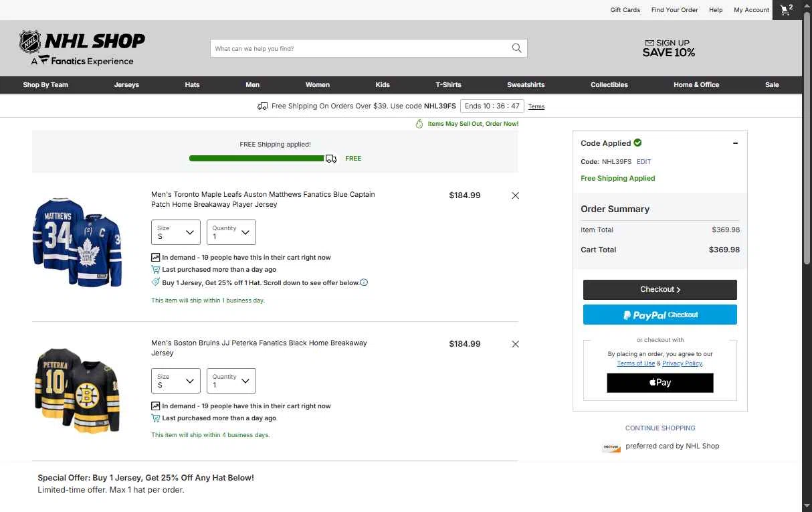Screen dimensions: 812x512
Task: Open Quantity dropdown for Matthews jersey
Action: pyautogui.click(x=231, y=232)
